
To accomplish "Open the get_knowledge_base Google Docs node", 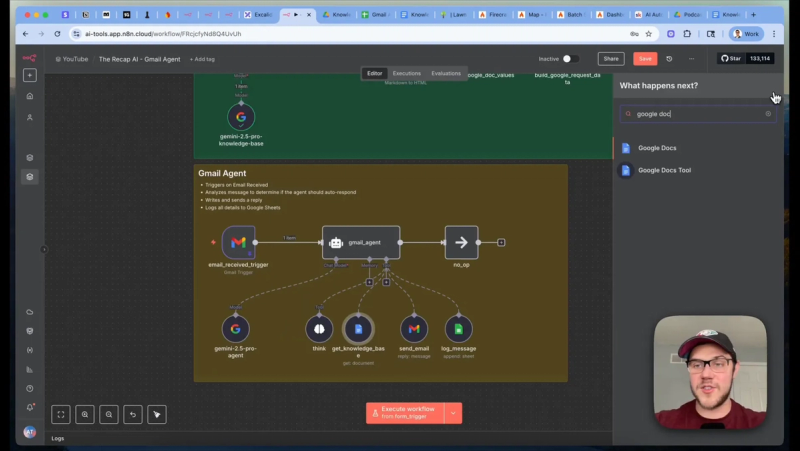I will [358, 329].
